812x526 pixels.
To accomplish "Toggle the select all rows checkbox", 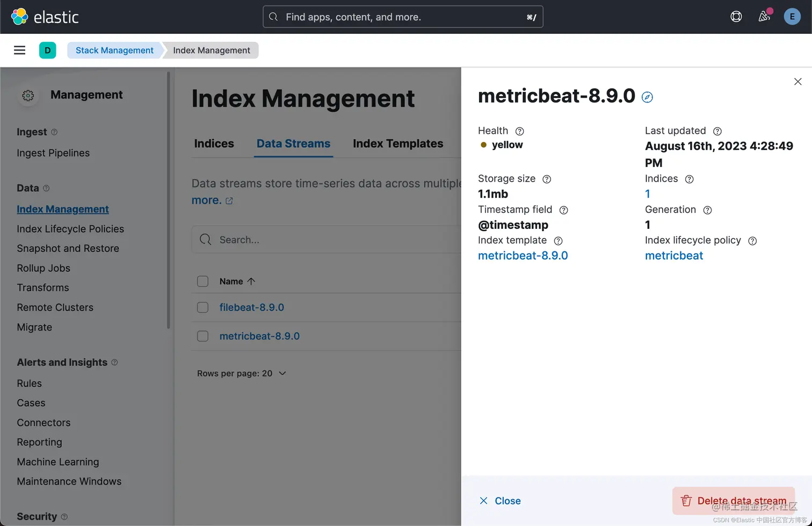I will click(202, 282).
